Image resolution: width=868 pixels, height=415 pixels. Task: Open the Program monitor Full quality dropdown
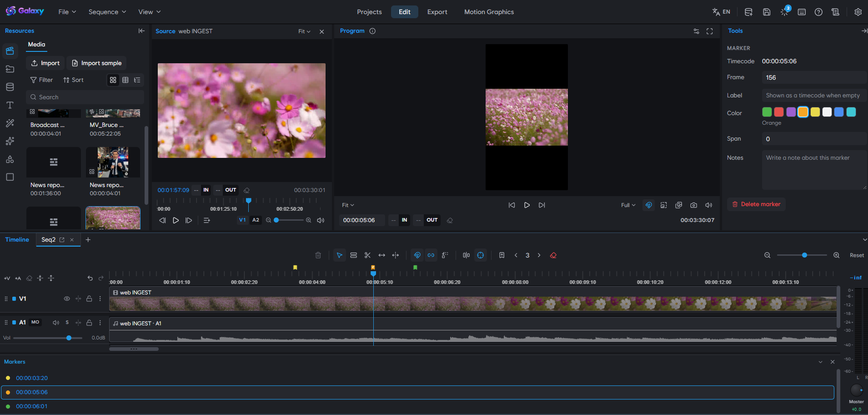tap(628, 205)
